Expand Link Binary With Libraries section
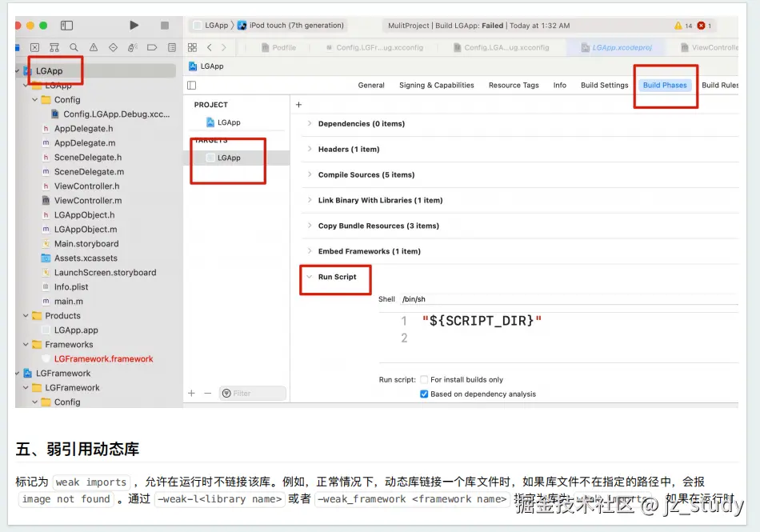Screen dimensions: 760x532 [x=310, y=200]
